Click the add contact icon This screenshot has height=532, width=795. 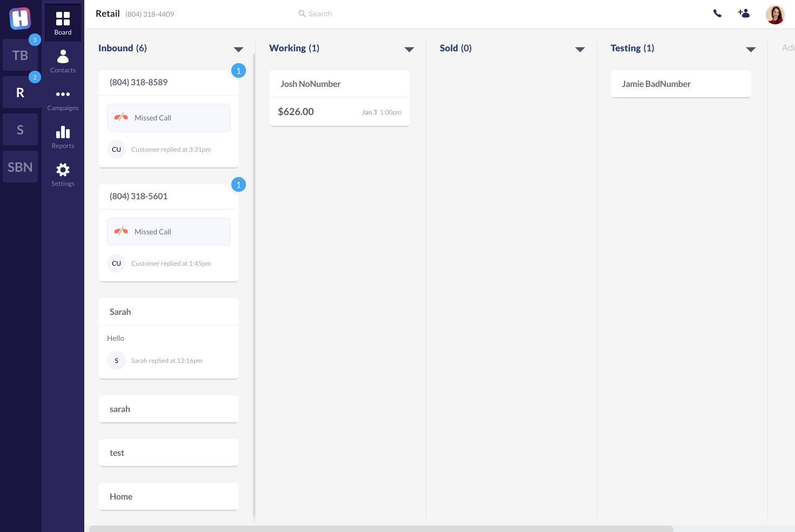[744, 14]
